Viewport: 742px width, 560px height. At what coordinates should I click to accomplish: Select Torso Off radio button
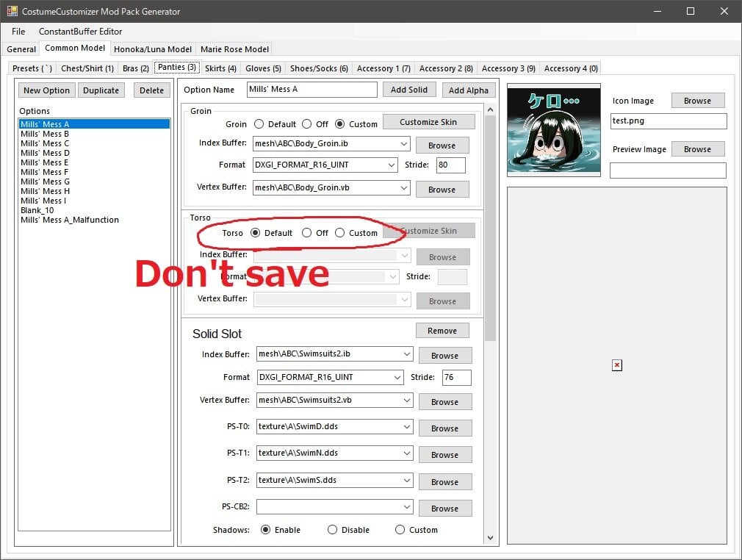click(x=306, y=233)
